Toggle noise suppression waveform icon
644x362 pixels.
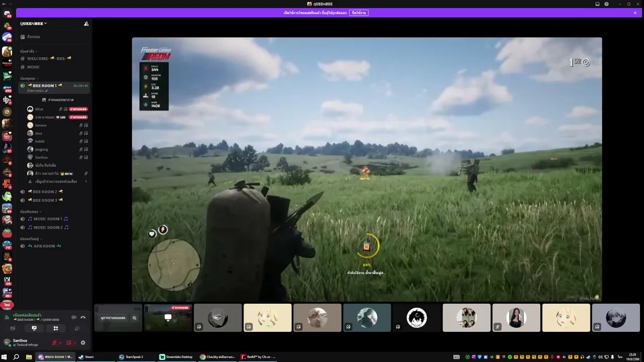(73, 317)
